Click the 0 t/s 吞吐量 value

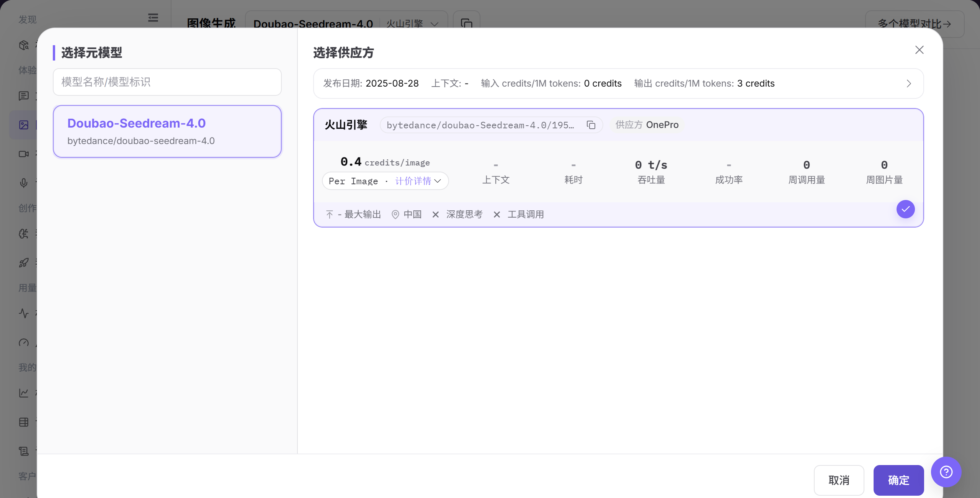coord(651,165)
